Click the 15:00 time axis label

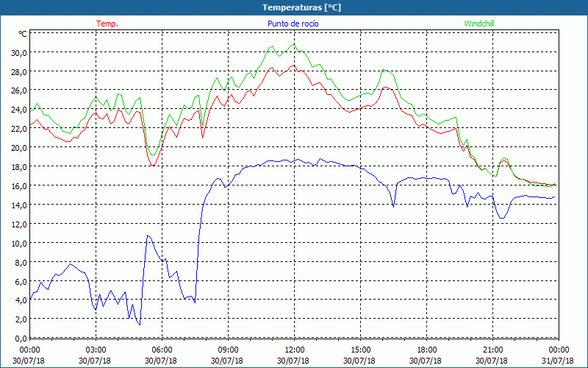pyautogui.click(x=360, y=350)
